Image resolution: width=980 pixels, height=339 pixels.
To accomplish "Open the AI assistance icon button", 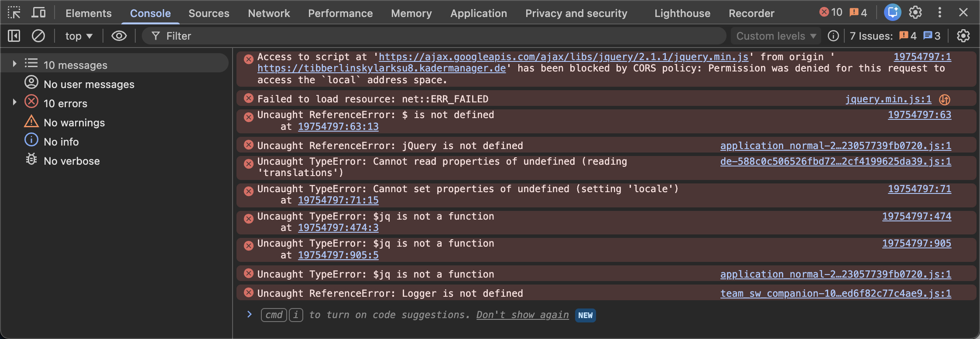I will [x=892, y=13].
